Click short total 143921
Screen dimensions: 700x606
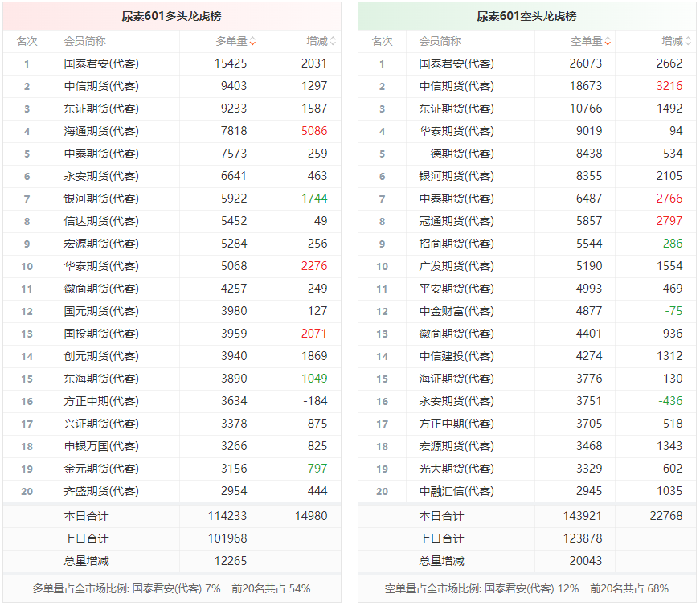tap(583, 516)
